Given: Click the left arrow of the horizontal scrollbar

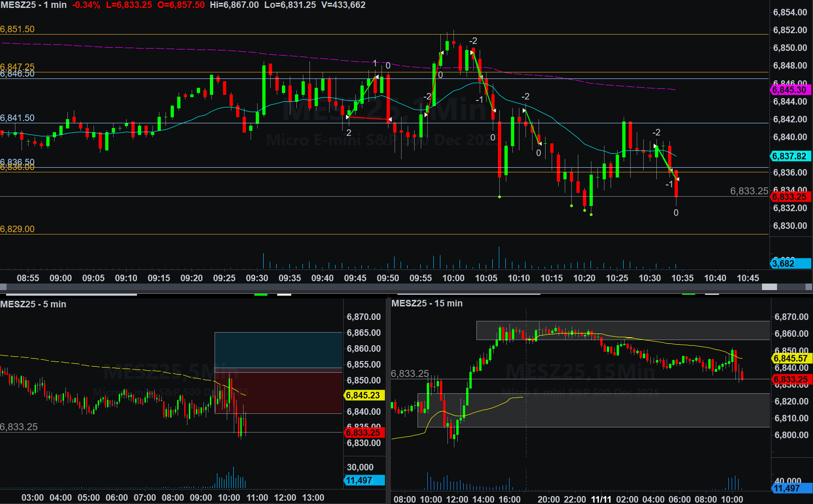Looking at the screenshot, I should (x=3, y=287).
